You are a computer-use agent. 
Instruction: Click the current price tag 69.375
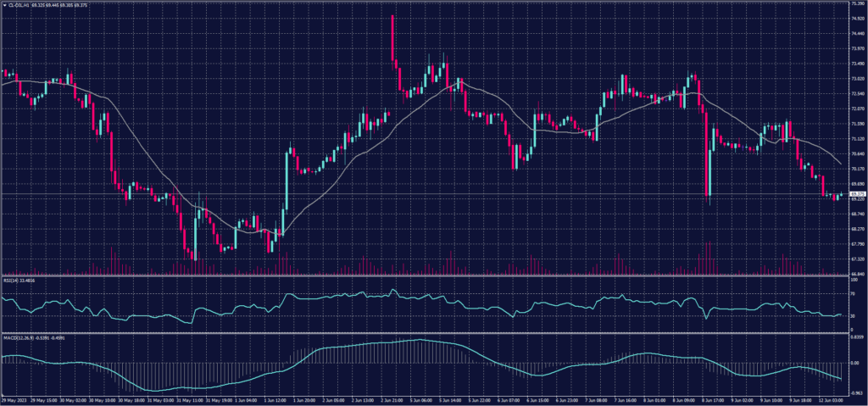[x=857, y=194]
